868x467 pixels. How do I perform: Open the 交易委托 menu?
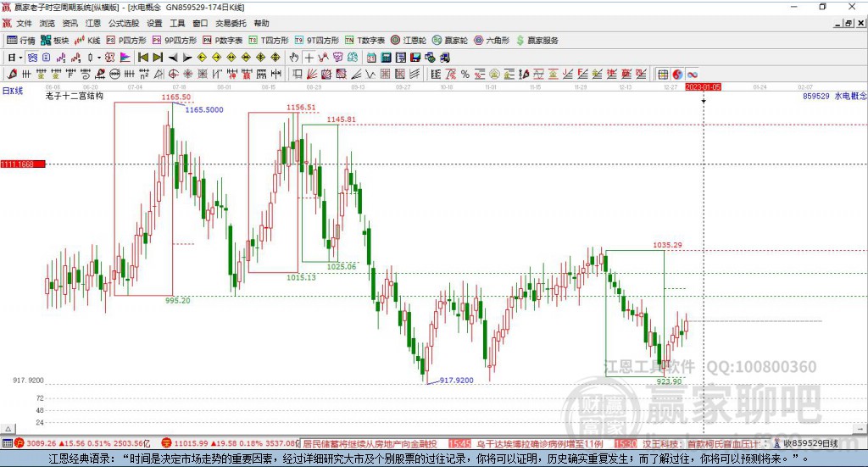click(x=231, y=23)
